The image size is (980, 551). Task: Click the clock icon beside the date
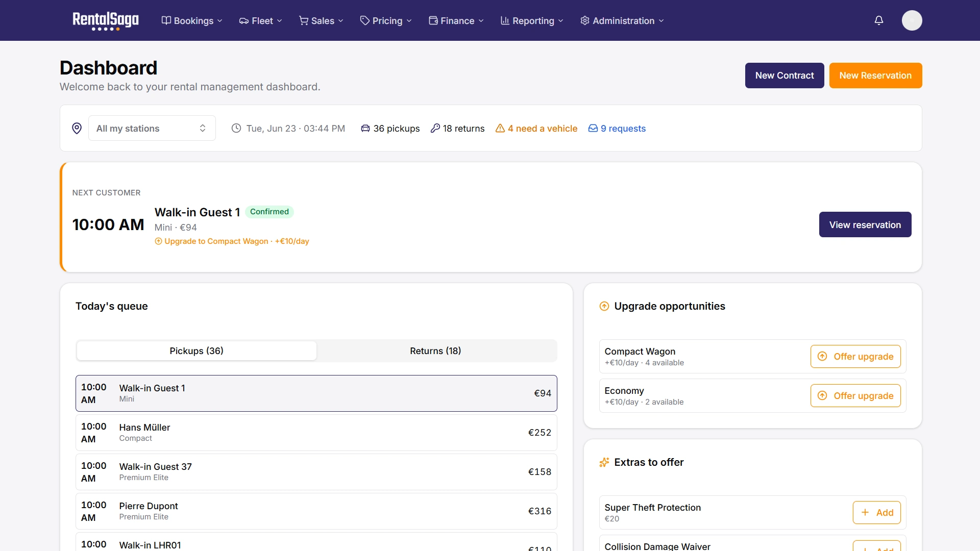[236, 128]
